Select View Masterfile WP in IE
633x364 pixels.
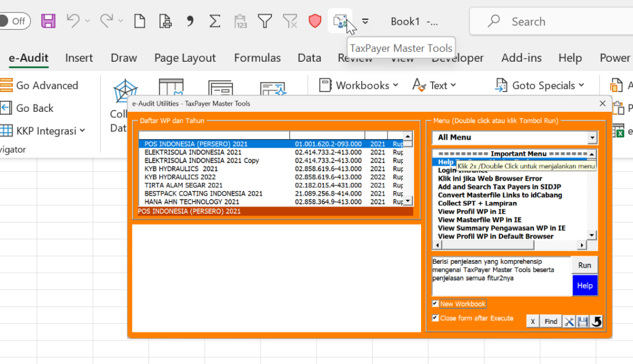(480, 220)
